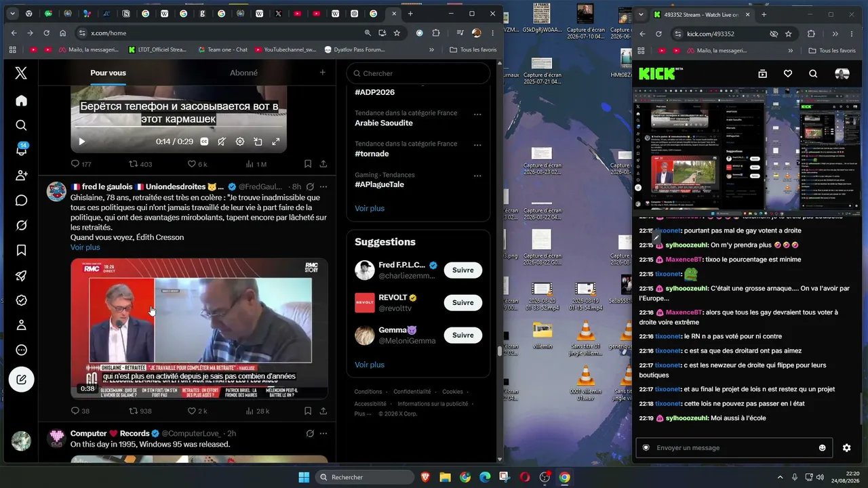Screen dimensions: 868x488
Task: Open Bookmarks icon in X sidebar
Action: tap(21, 250)
